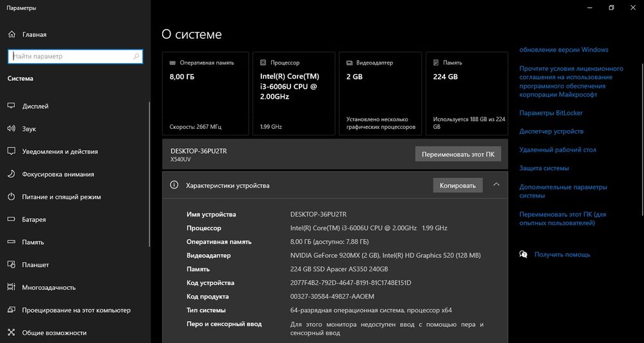Click the Получить помощь chat icon
This screenshot has width=644, height=343.
click(523, 255)
